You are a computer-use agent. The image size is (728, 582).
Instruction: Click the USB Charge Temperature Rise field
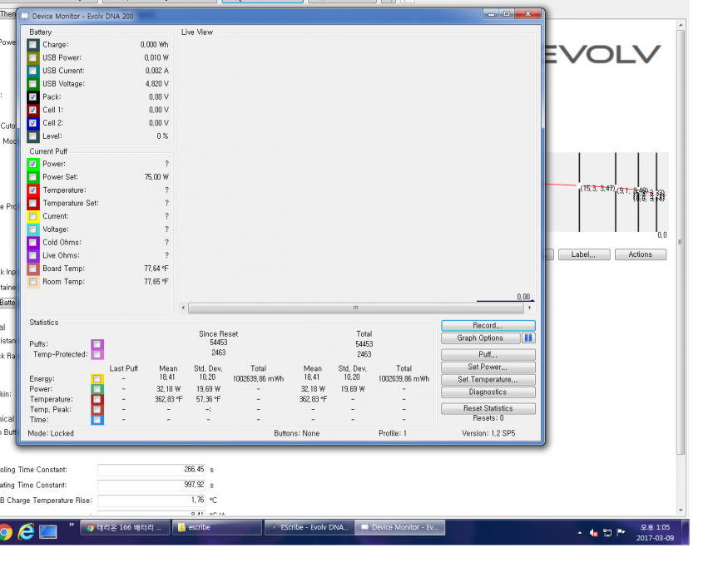(x=151, y=501)
